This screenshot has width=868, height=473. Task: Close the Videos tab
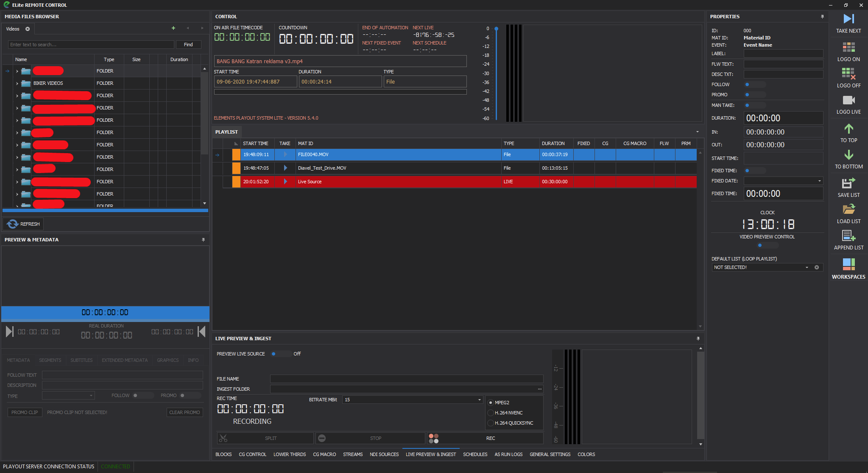point(28,29)
